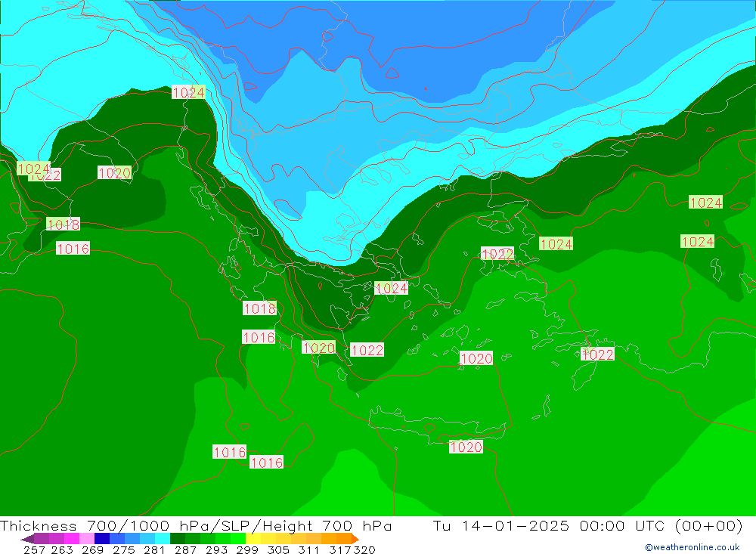Click the green-highlighted 1020 isobar label

[318, 348]
